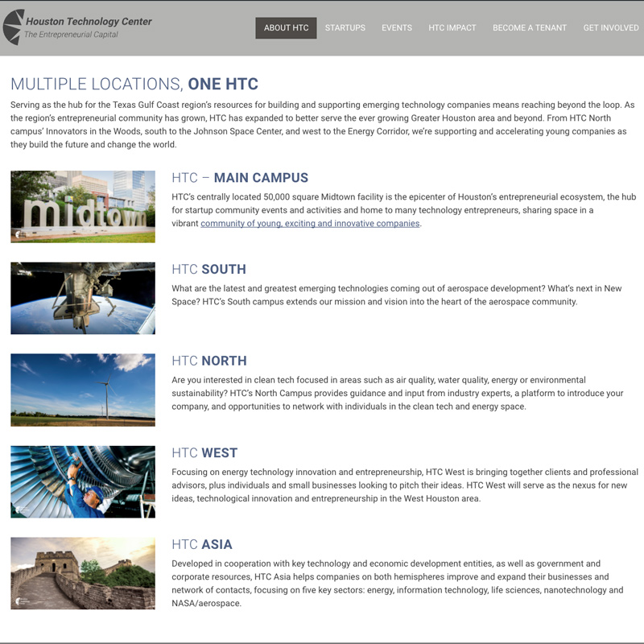The width and height of the screenshot is (644, 644).
Task: Open the space station thumbnail image
Action: [83, 298]
